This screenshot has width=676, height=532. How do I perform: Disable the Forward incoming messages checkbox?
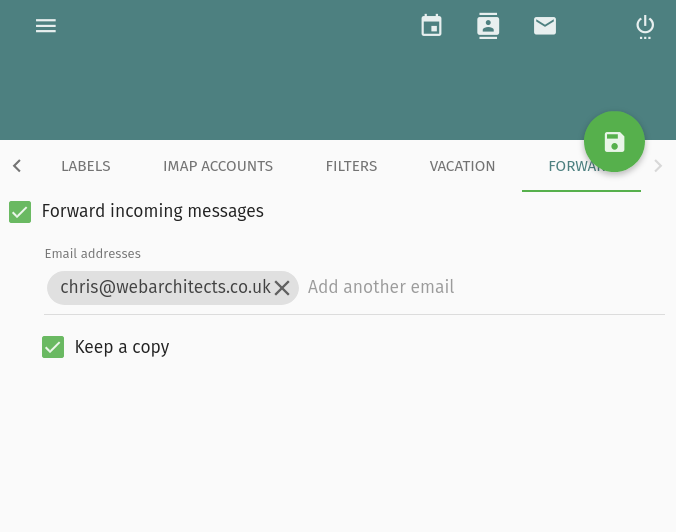pos(20,212)
